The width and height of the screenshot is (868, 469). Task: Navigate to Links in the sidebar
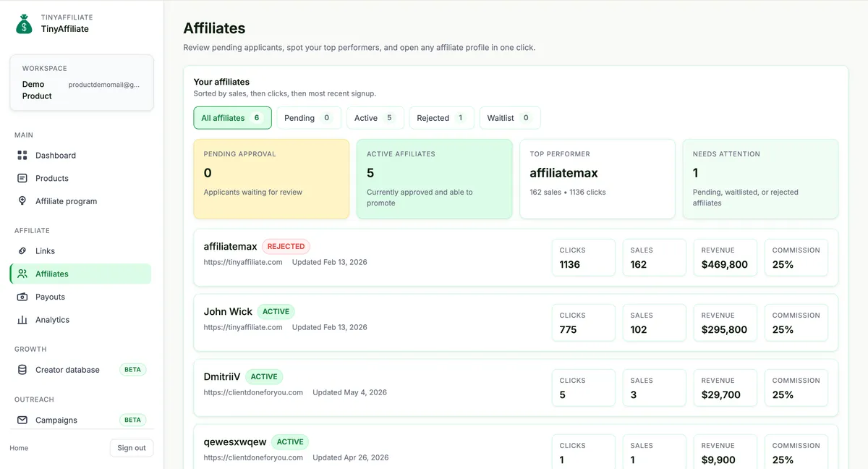80,251
